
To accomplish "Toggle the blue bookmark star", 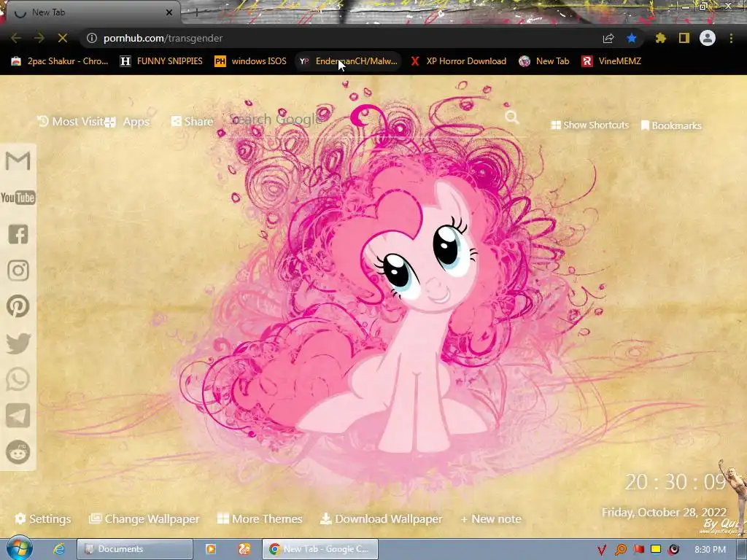I will tap(632, 38).
